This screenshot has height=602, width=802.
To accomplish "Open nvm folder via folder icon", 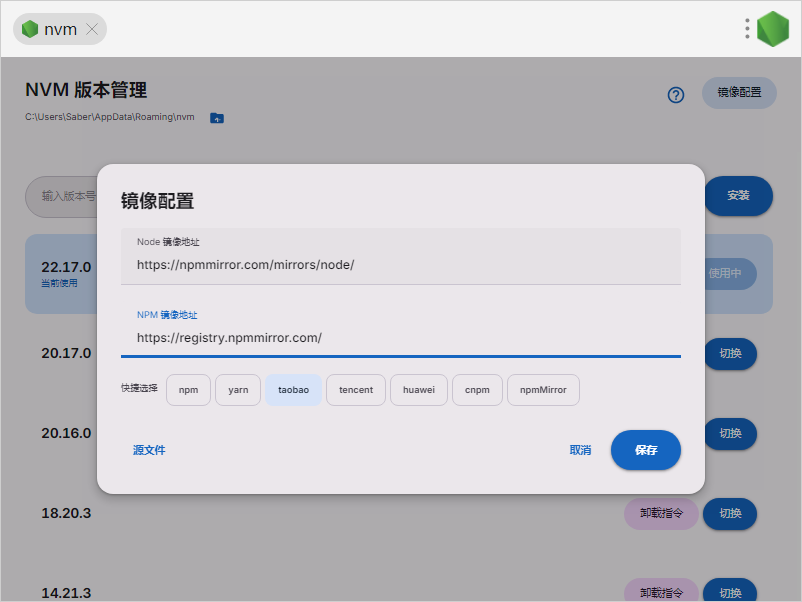I will pos(217,118).
